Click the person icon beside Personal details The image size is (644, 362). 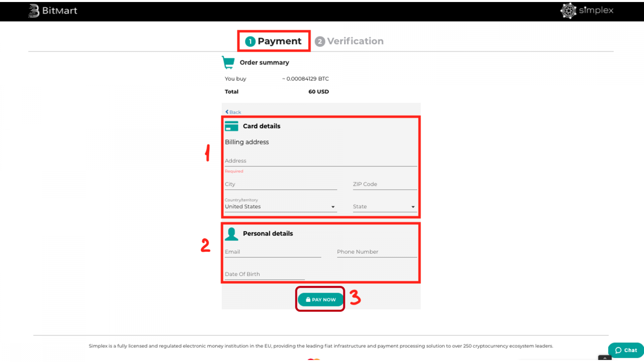coord(231,234)
